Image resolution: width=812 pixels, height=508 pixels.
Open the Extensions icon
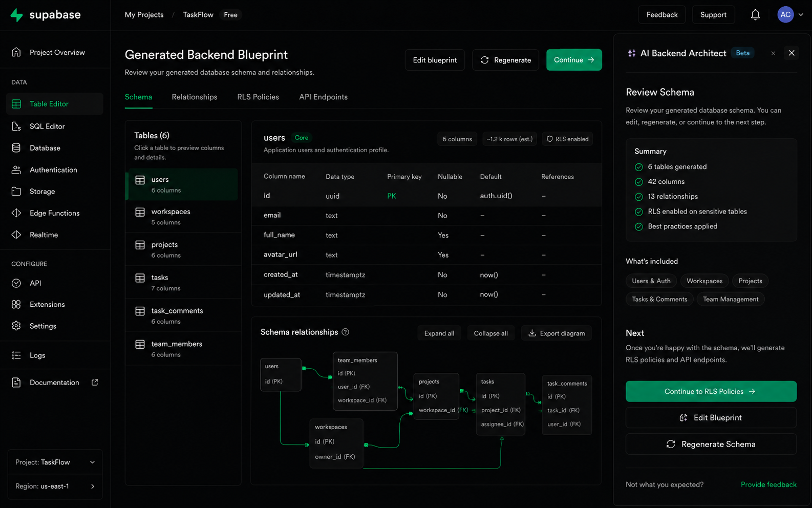(16, 305)
